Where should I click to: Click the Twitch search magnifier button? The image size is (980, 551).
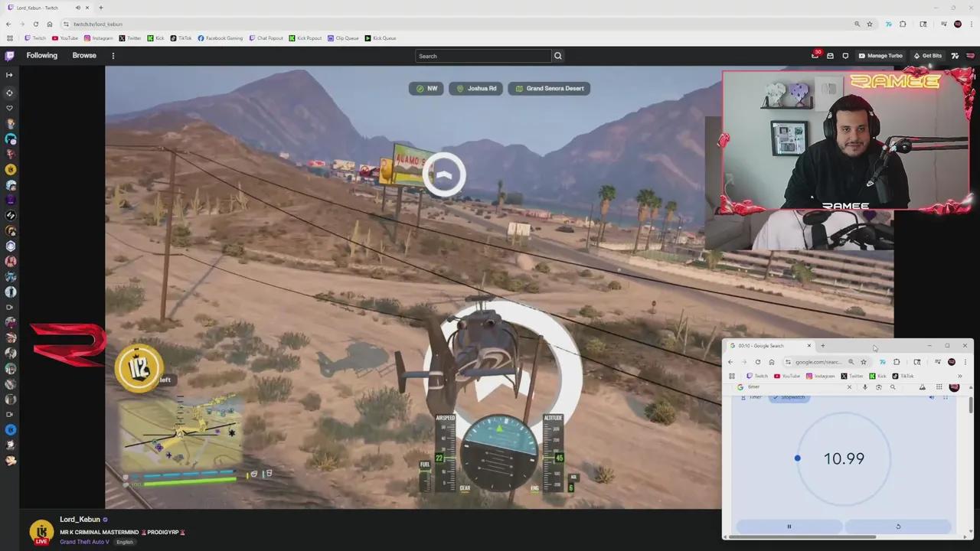point(558,56)
